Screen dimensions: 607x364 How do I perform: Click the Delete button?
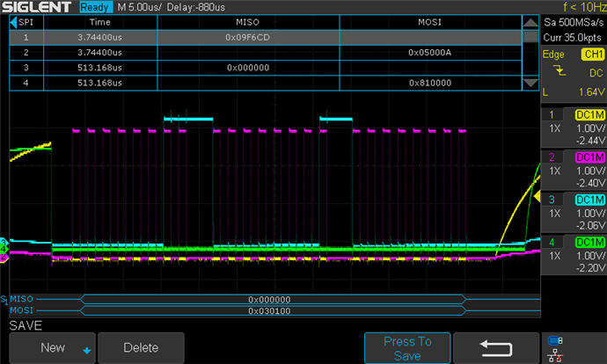click(x=141, y=348)
